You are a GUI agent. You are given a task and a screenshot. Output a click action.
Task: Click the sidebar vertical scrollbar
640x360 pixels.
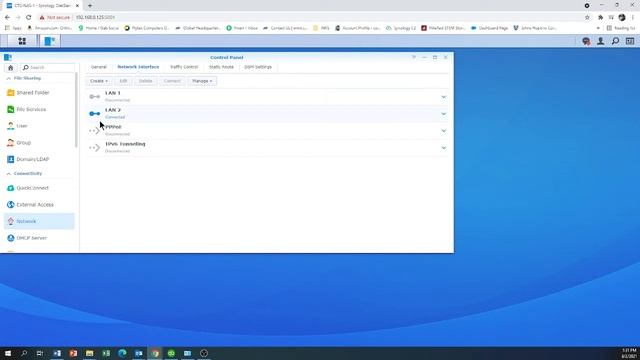[76, 110]
